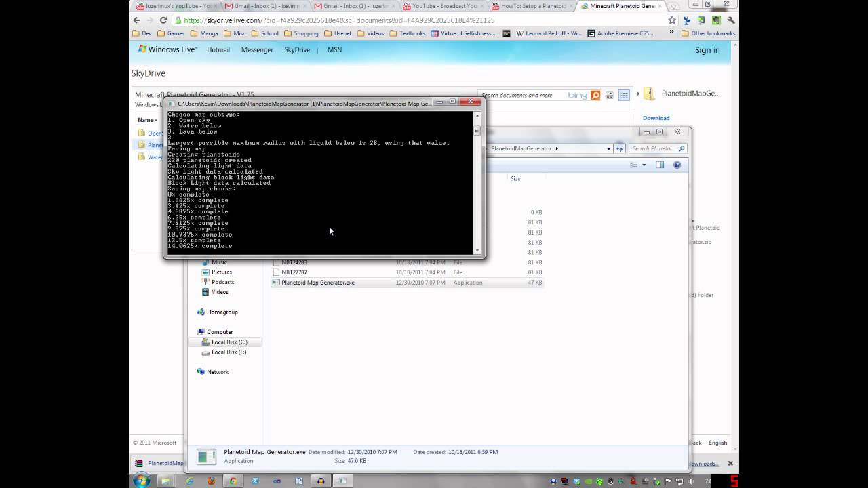The height and width of the screenshot is (488, 868).
Task: Open the Messenger link
Action: [257, 49]
